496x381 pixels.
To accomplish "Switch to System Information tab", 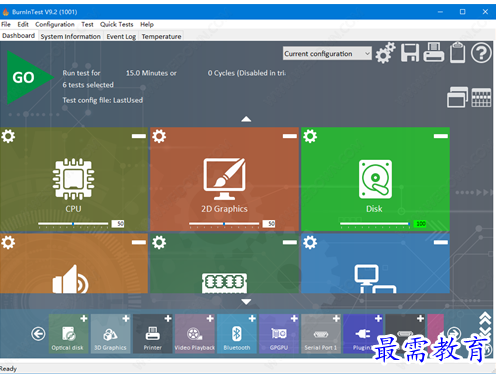I will click(71, 36).
